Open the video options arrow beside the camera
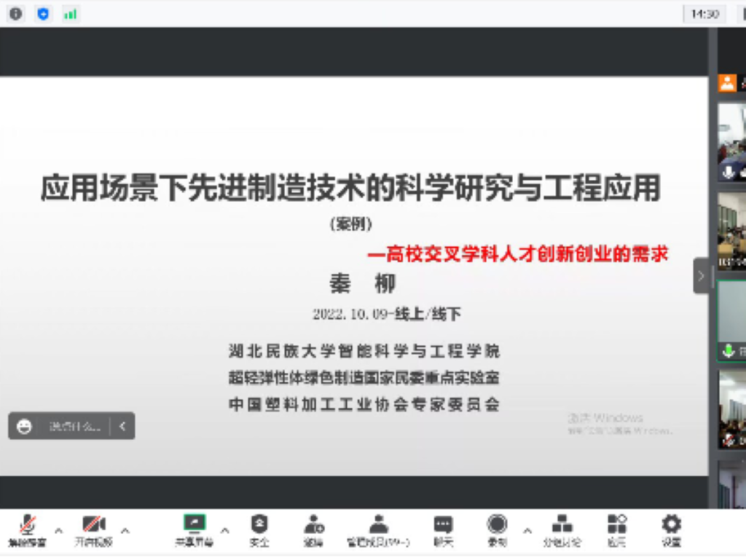746x560 pixels. [125, 530]
